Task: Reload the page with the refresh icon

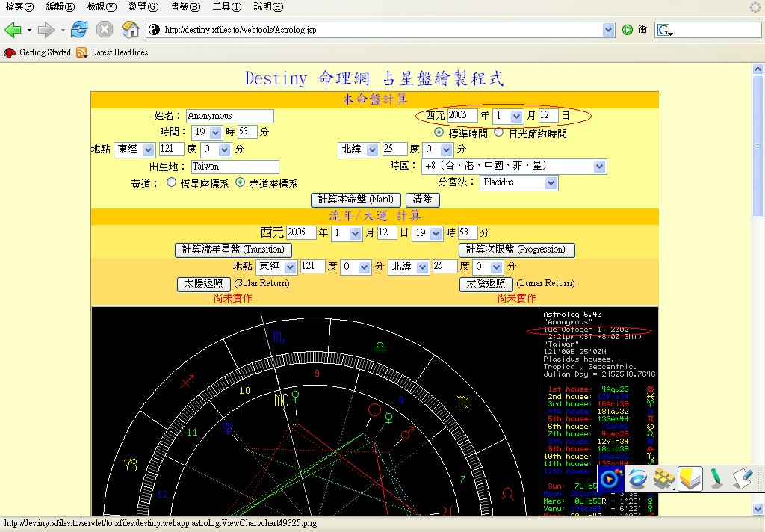Action: pyautogui.click(x=79, y=30)
